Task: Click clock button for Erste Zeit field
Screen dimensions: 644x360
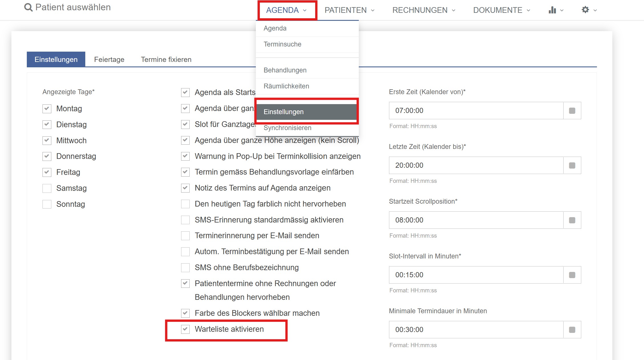Action: click(x=572, y=111)
